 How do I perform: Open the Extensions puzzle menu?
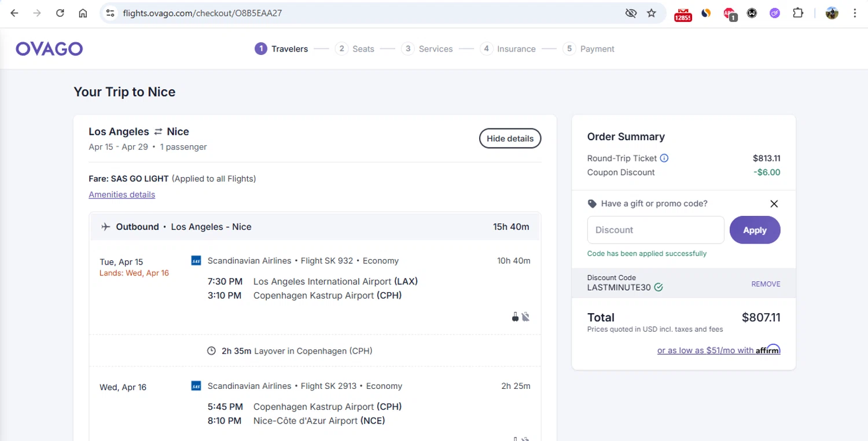[x=798, y=13]
